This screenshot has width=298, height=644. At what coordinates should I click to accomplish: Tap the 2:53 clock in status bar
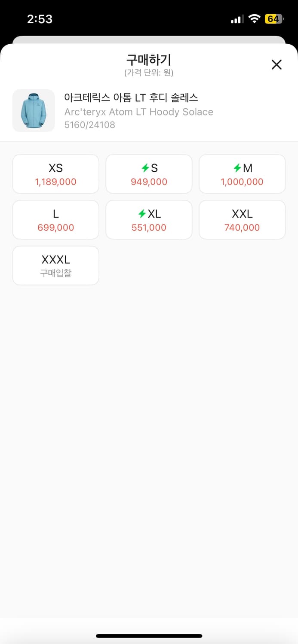coord(40,19)
